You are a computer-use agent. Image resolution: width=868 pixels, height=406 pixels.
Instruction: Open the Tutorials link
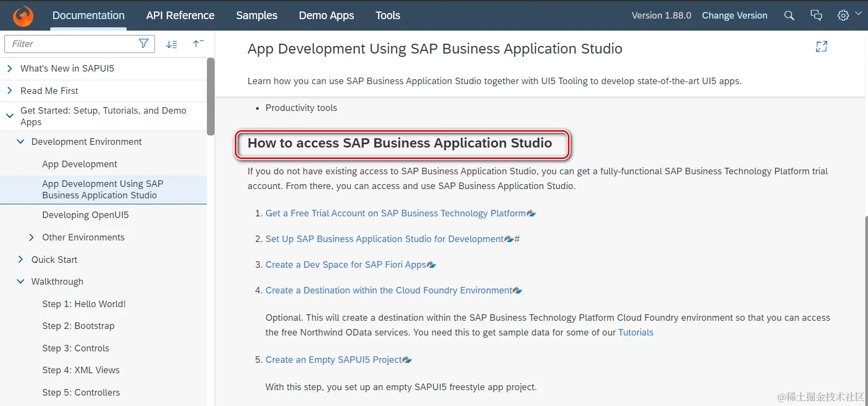coord(635,332)
